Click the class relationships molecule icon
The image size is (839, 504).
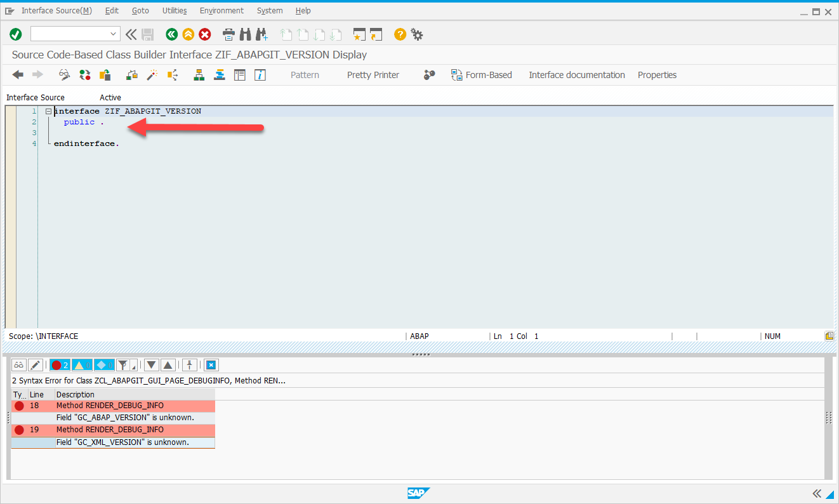[x=430, y=75]
